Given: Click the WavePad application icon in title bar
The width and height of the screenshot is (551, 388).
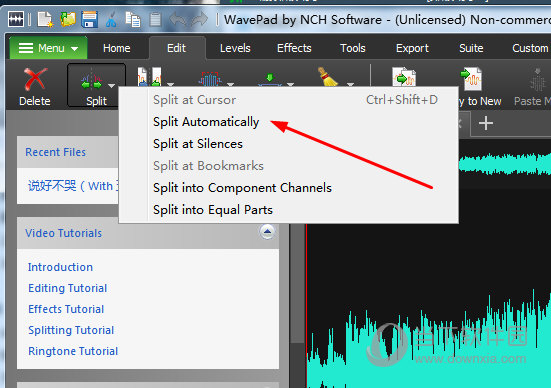Looking at the screenshot, I should (x=16, y=19).
